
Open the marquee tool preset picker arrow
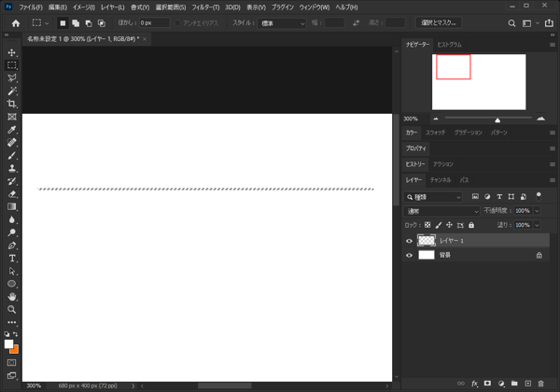point(47,23)
